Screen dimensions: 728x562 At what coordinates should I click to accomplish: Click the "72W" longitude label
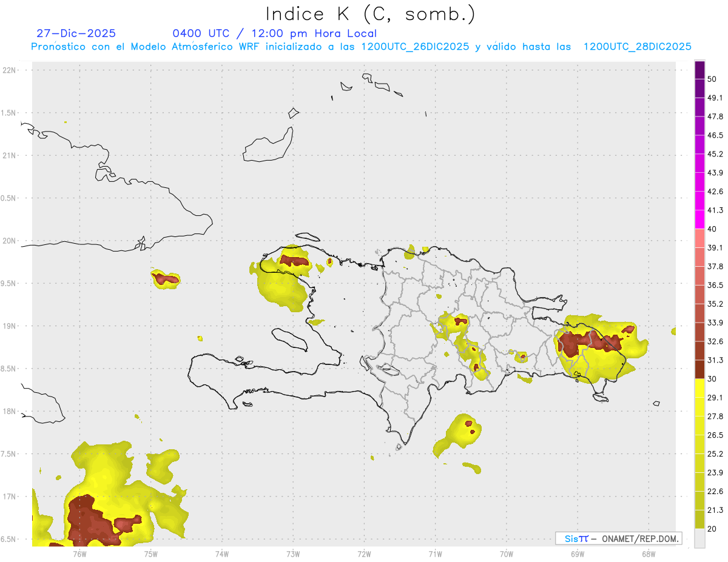click(364, 554)
